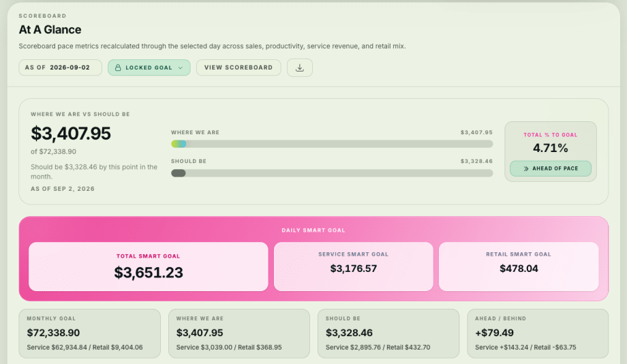The height and width of the screenshot is (364, 627).
Task: Click the download icon button
Action: click(x=299, y=67)
